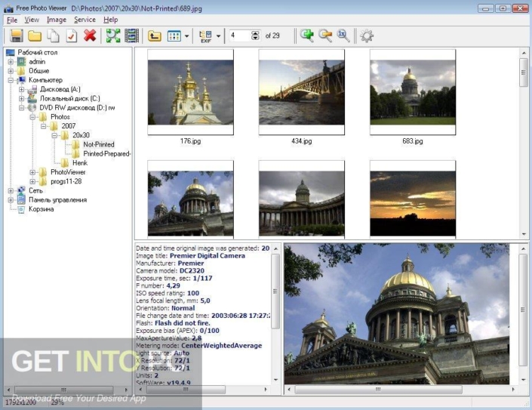Open the Service menu
The height and width of the screenshot is (410, 532).
tap(85, 20)
